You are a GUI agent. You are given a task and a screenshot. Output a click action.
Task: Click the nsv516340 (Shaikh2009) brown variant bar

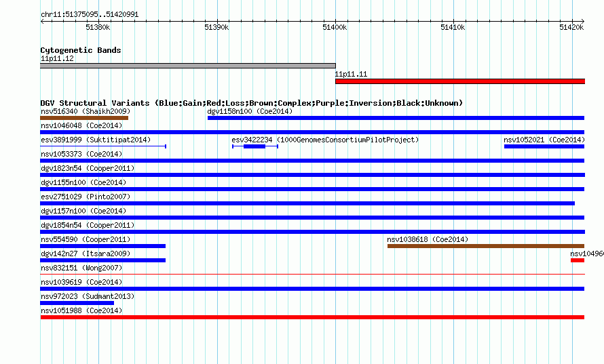(x=84, y=118)
